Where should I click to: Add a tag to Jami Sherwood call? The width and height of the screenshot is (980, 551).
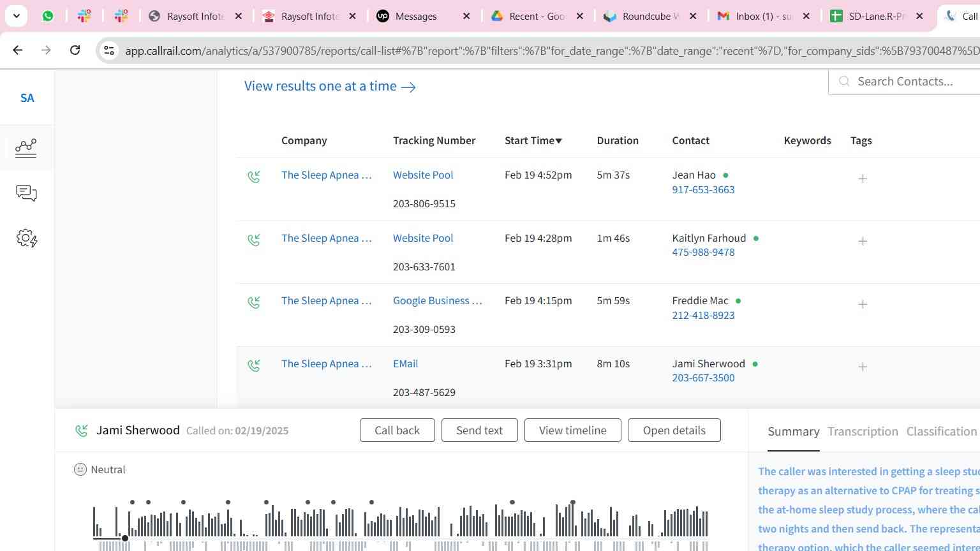click(863, 367)
